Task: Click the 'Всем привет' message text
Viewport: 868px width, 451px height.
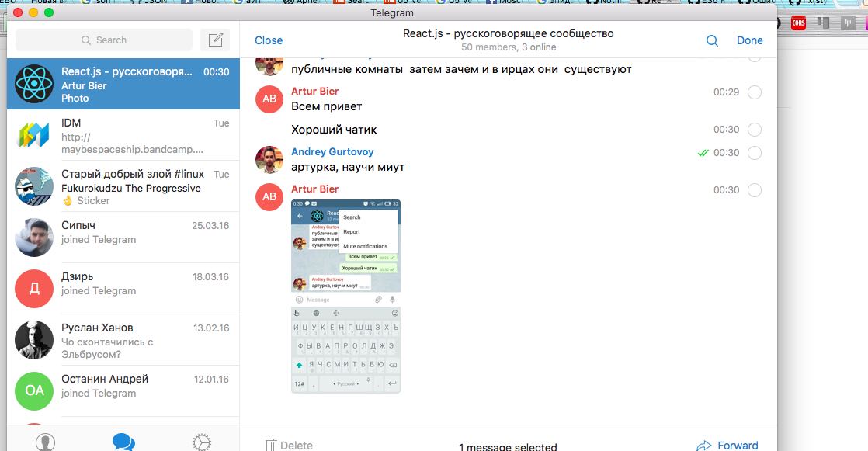Action: [x=327, y=106]
